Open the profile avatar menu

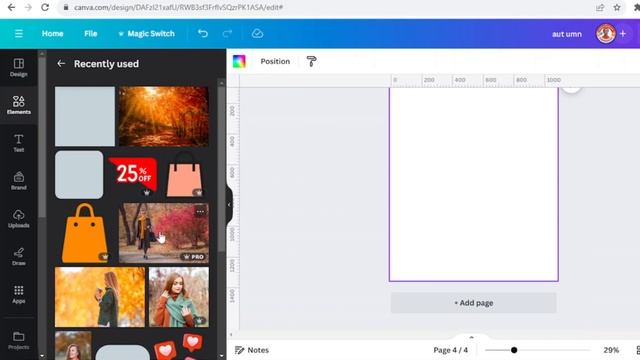point(606,33)
